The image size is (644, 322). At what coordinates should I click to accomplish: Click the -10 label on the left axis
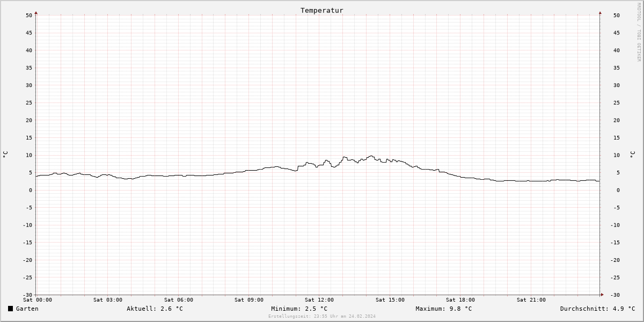(x=27, y=225)
